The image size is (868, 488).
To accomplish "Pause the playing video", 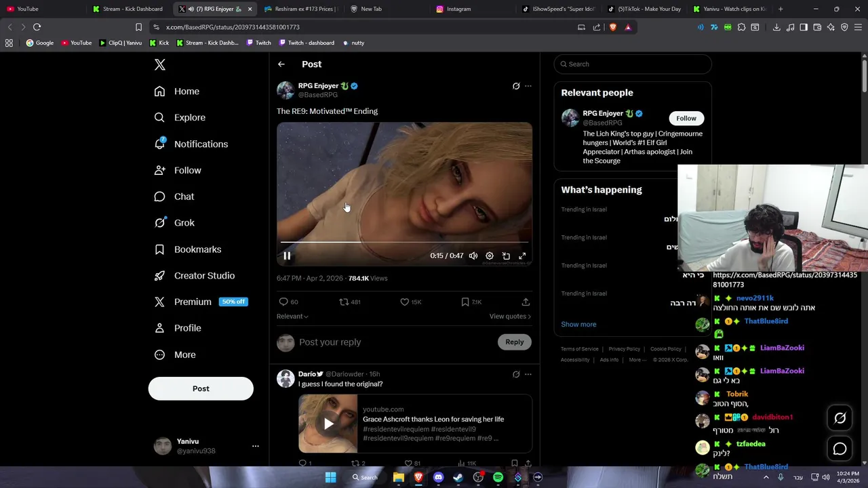I will [287, 256].
